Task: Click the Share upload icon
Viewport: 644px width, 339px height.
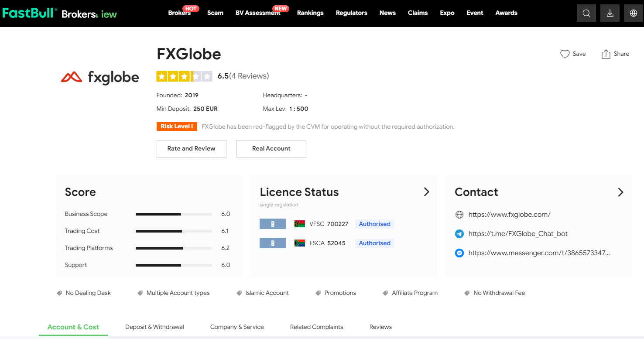Action: 606,54
